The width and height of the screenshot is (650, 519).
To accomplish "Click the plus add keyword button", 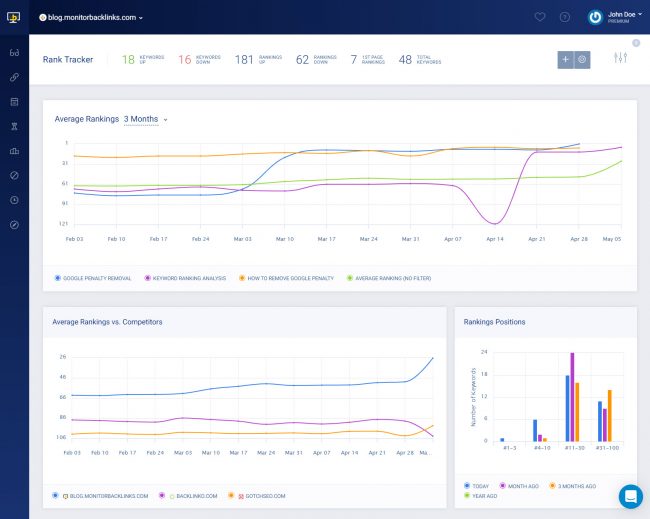I will [x=566, y=60].
